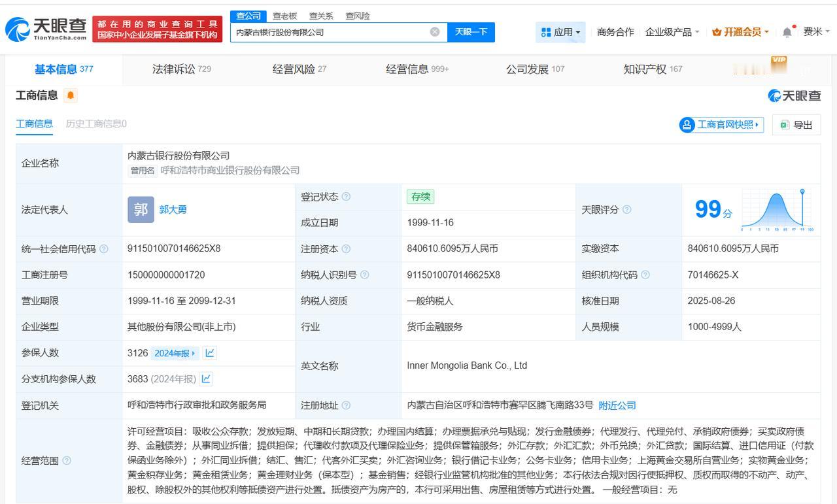Screen dimensions: 837x504
Task: Click the TianYanCha logo in header
Action: tap(46, 29)
